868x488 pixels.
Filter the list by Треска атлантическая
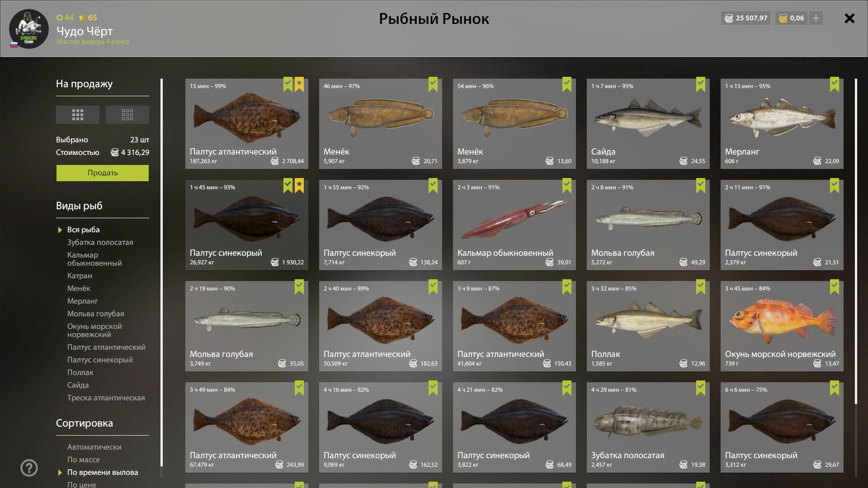coord(106,398)
